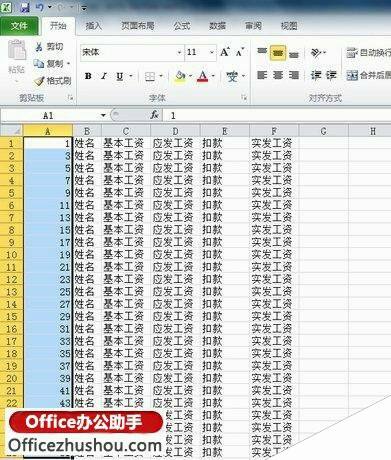This screenshot has width=391, height=460.
Task: Switch to the 数据 (Data) ribbon tab
Action: pyautogui.click(x=217, y=26)
